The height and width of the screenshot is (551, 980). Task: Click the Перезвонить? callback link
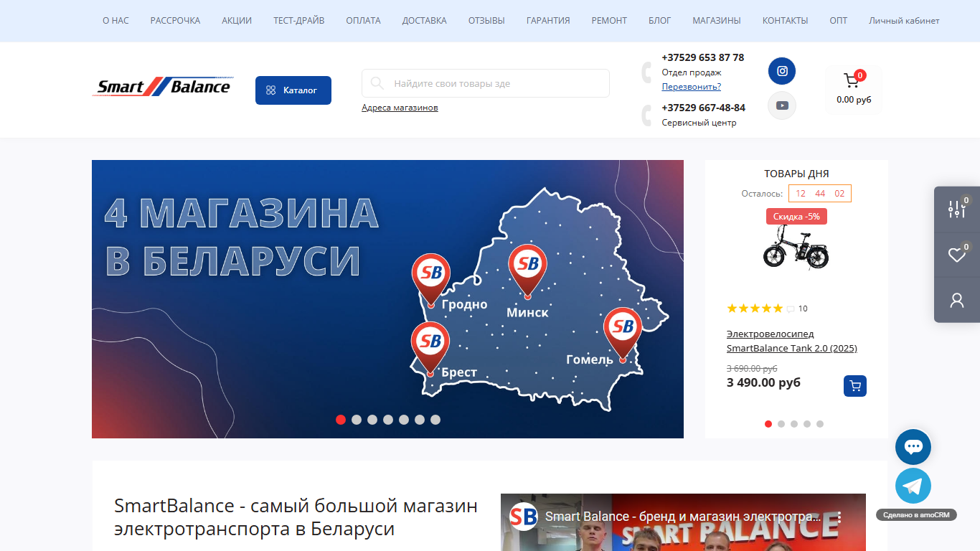pos(692,87)
